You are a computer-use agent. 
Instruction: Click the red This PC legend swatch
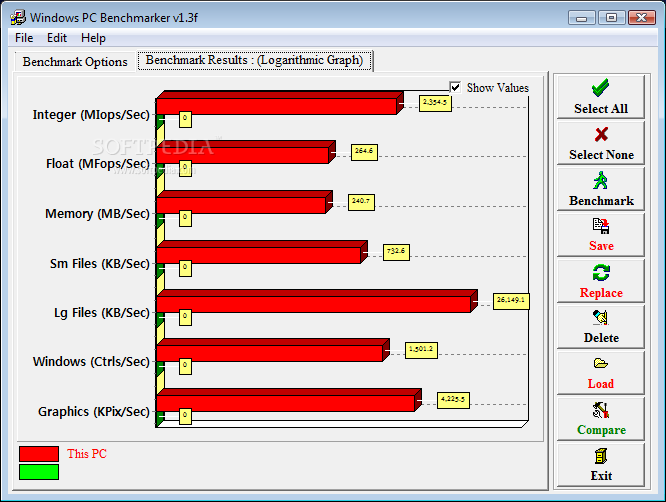39,454
